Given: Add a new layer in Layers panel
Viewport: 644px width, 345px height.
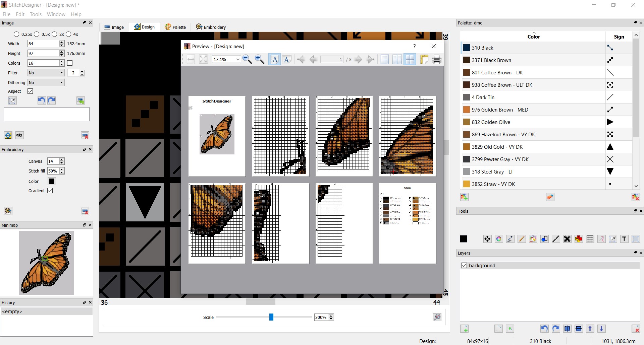Looking at the screenshot, I should click(465, 329).
